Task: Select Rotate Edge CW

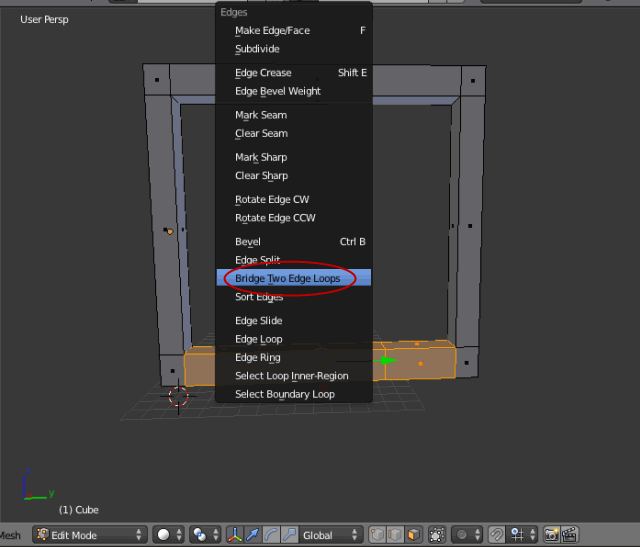Action: [x=293, y=200]
